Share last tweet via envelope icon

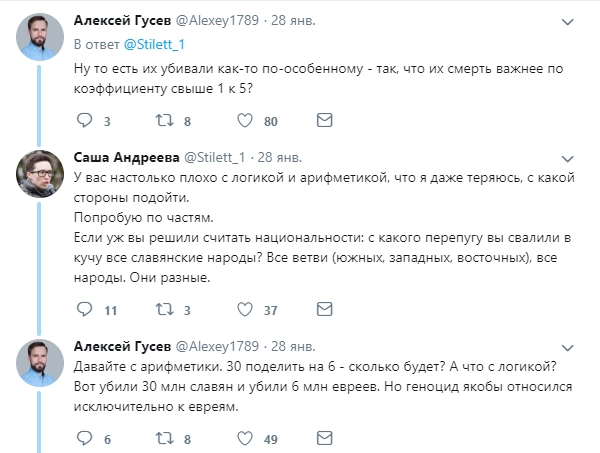click(323, 438)
